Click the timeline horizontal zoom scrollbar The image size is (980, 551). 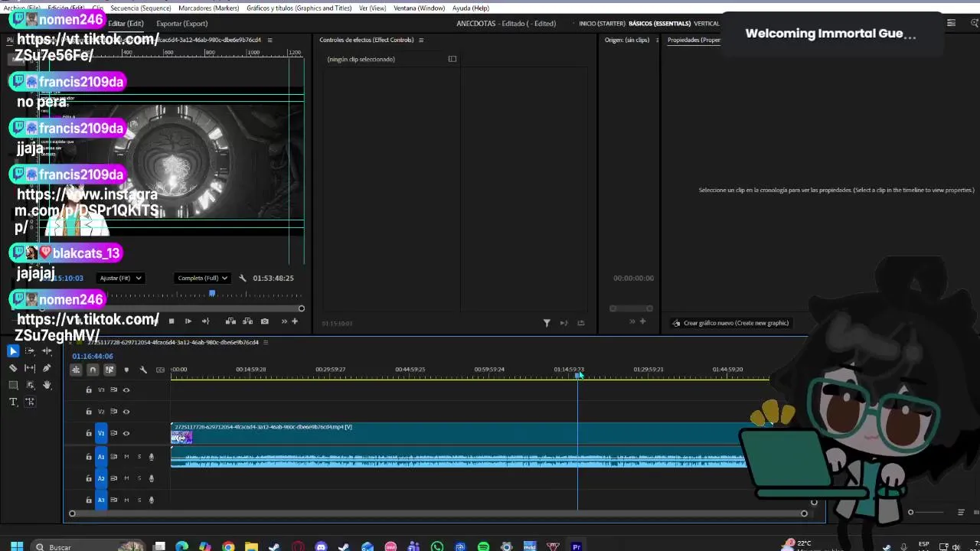tap(438, 514)
